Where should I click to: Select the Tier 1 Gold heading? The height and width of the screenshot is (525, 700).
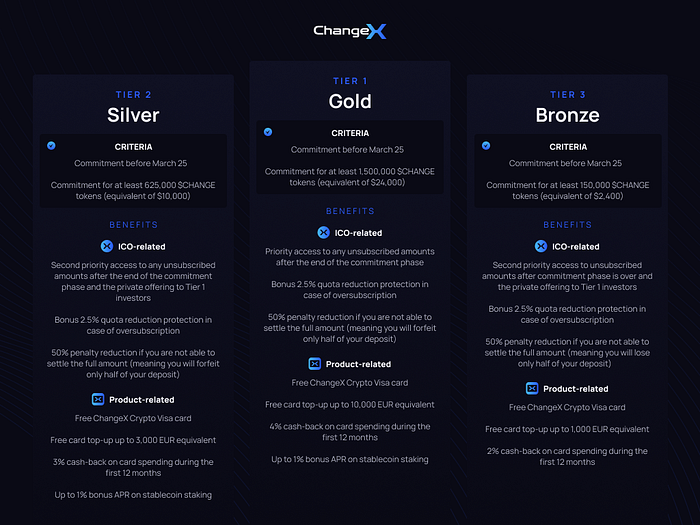click(350, 94)
